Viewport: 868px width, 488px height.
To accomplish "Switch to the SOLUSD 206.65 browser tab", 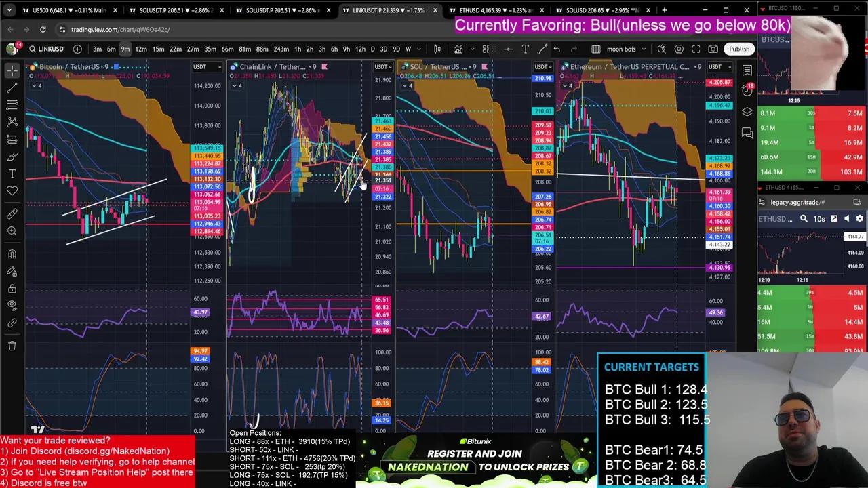I will (x=602, y=10).
